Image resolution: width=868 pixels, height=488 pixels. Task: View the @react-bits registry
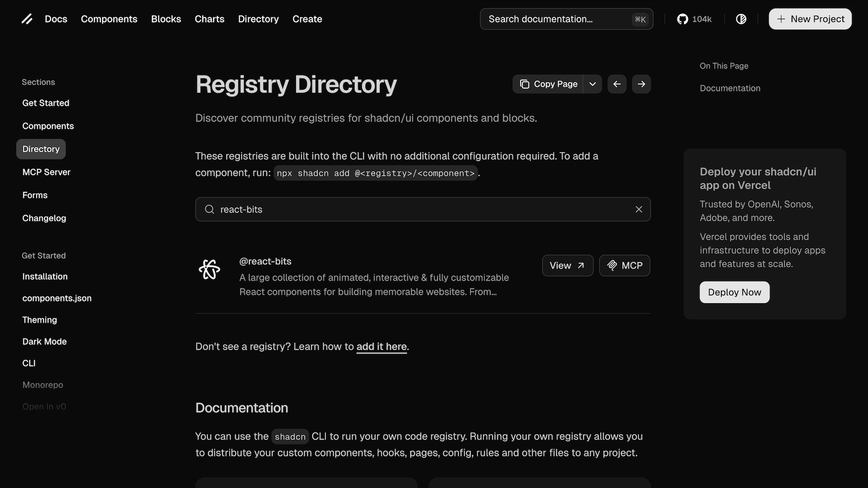click(567, 265)
